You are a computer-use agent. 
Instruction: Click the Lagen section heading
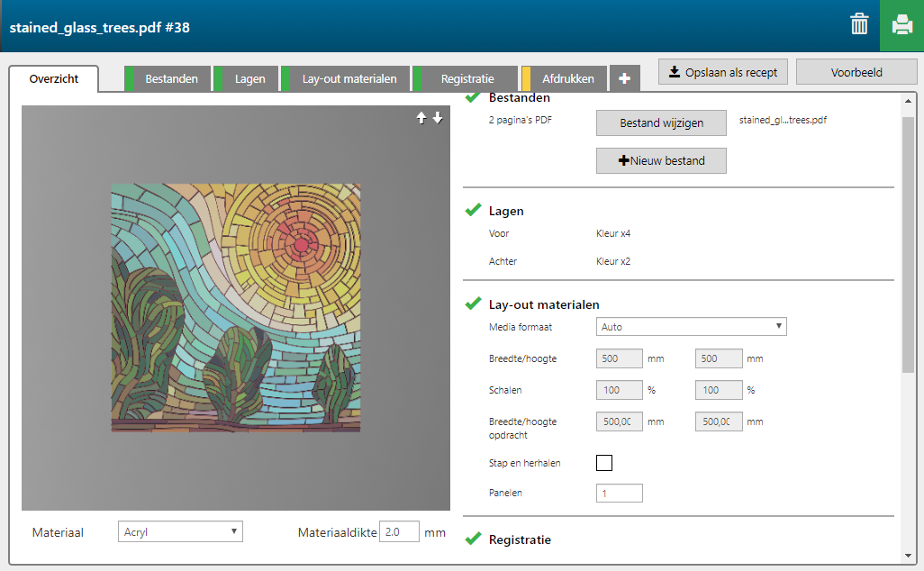tap(506, 211)
